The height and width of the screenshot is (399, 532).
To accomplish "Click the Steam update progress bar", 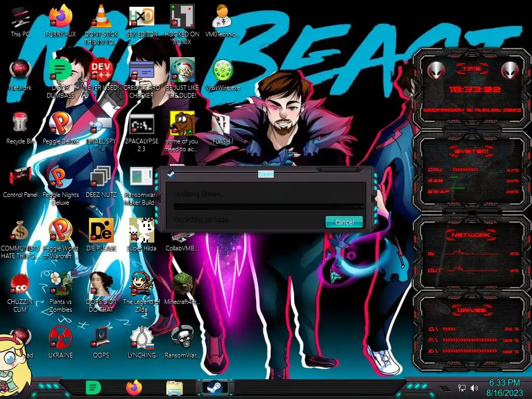I will [269, 206].
